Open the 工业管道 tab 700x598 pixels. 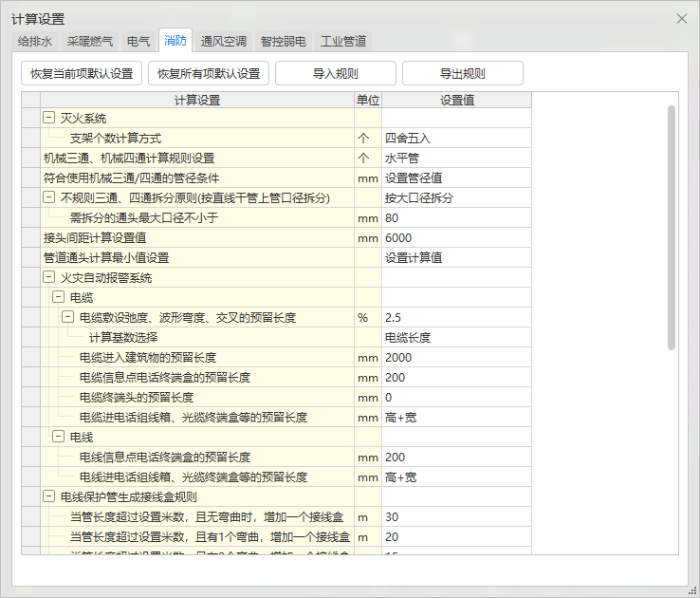click(342, 41)
